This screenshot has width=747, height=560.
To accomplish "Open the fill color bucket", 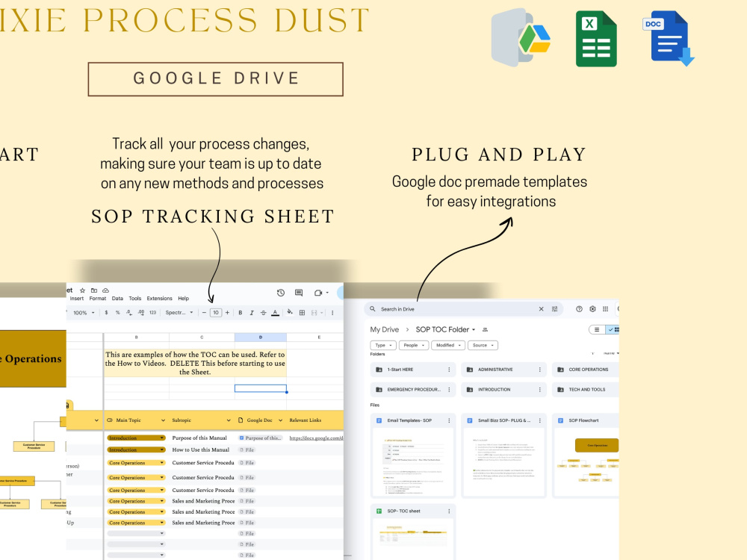I will [290, 312].
